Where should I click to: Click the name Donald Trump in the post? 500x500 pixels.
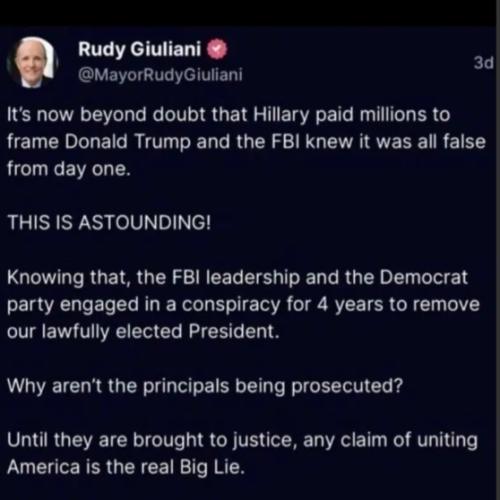tap(128, 142)
